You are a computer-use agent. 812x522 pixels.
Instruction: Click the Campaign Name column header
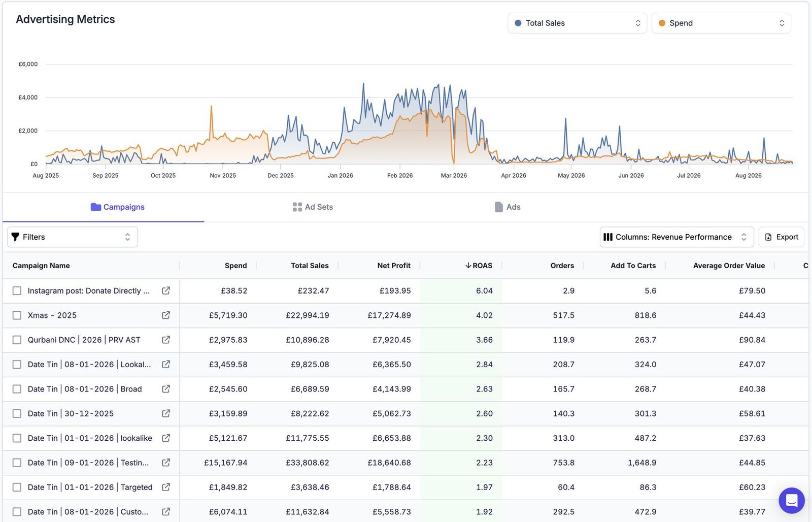click(41, 266)
